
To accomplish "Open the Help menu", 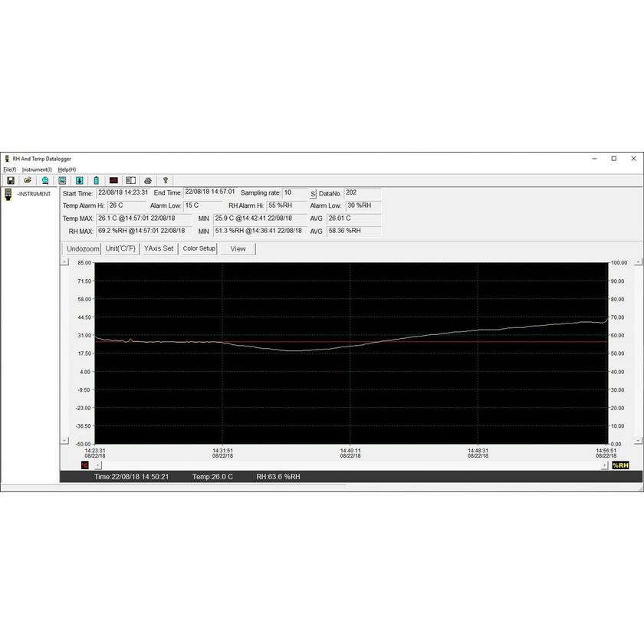I will tap(67, 169).
